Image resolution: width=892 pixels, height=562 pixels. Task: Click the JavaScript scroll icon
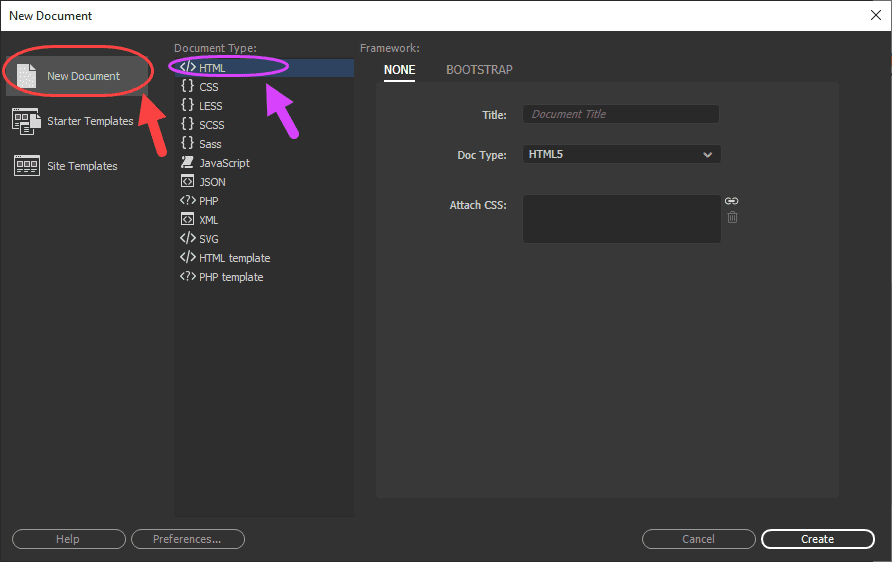click(x=187, y=163)
